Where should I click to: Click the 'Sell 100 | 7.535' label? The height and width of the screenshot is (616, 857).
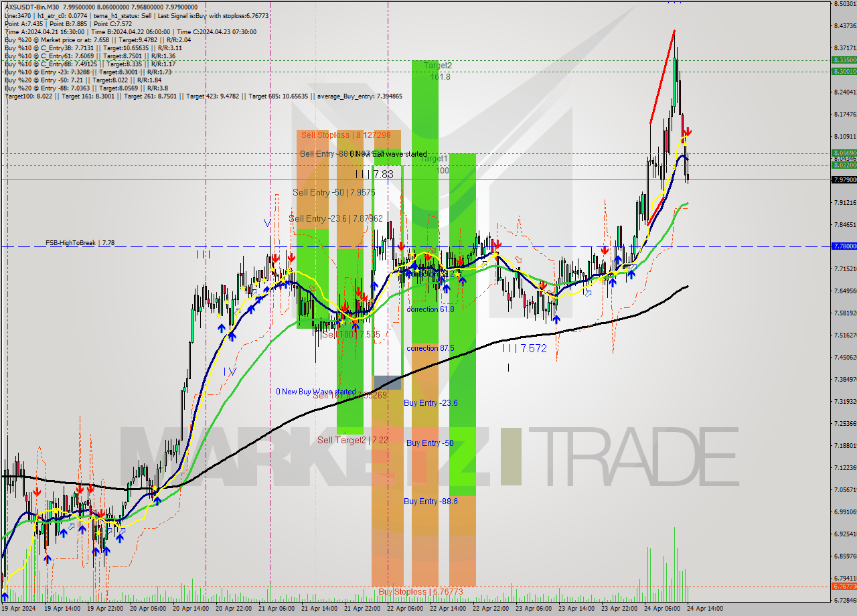point(351,333)
